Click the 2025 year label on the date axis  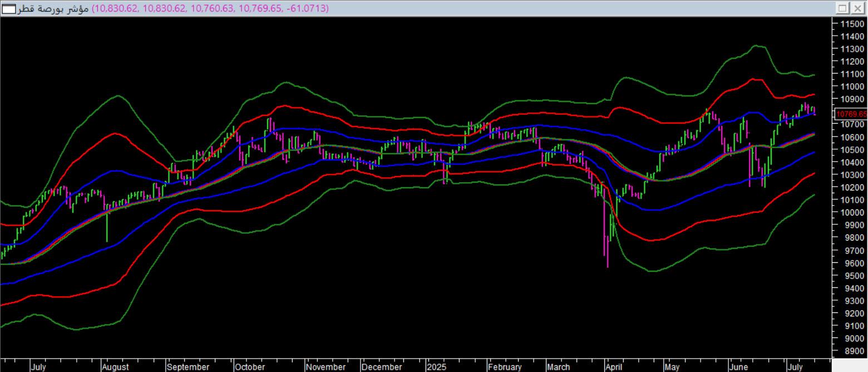[437, 367]
